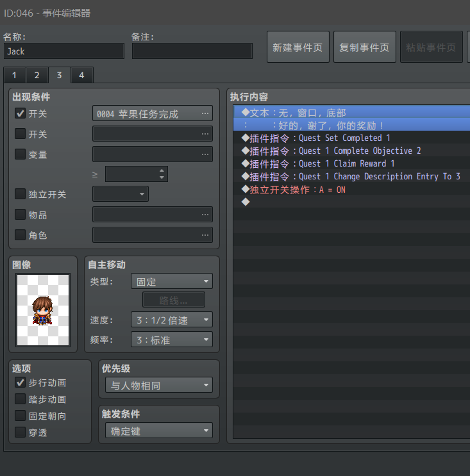The height and width of the screenshot is (476, 470).
Task: Enable the 角色 condition checkbox
Action: (21, 234)
